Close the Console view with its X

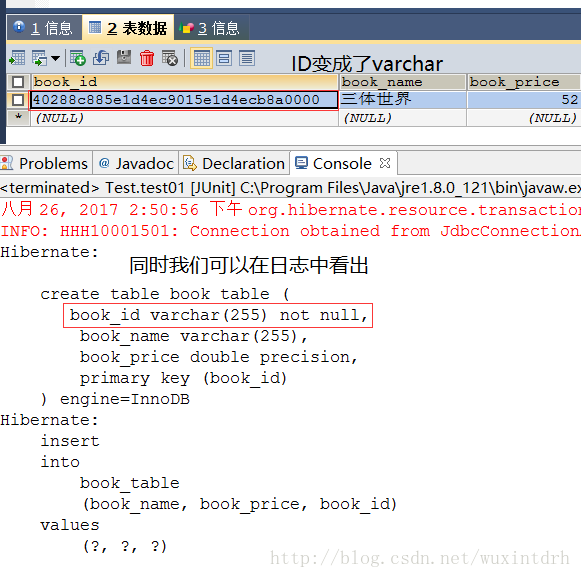(385, 163)
